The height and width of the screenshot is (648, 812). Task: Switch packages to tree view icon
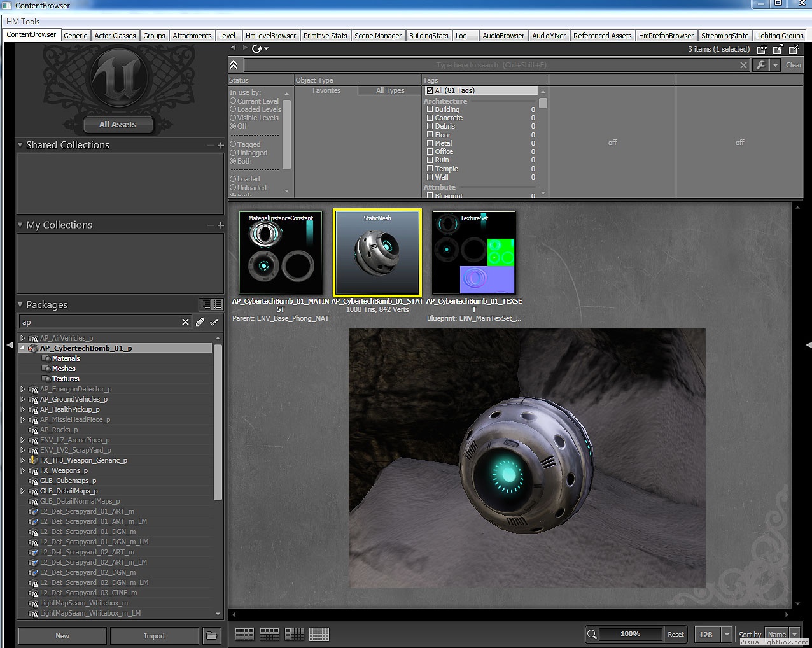pos(205,304)
